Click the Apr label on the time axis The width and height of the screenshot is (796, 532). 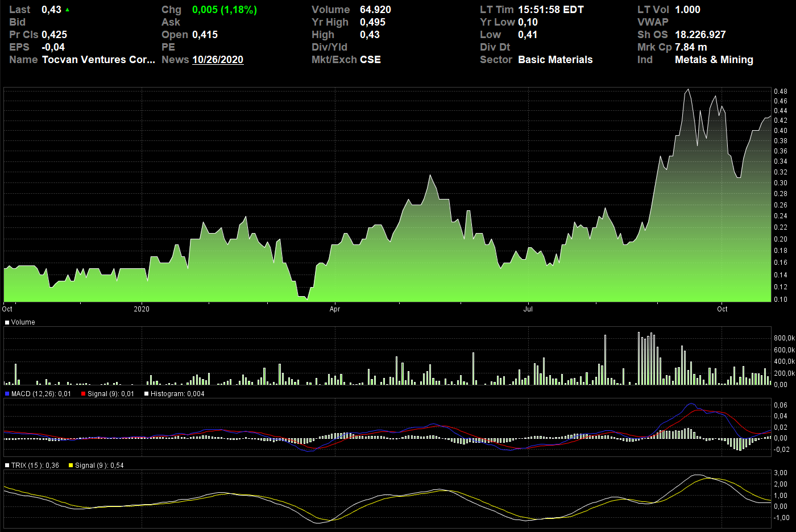335,309
